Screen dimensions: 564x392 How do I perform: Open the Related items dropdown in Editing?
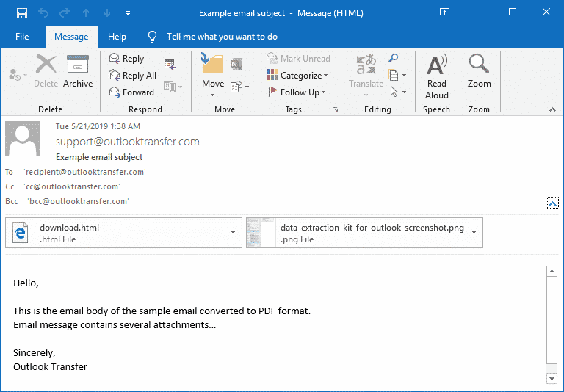(x=398, y=75)
